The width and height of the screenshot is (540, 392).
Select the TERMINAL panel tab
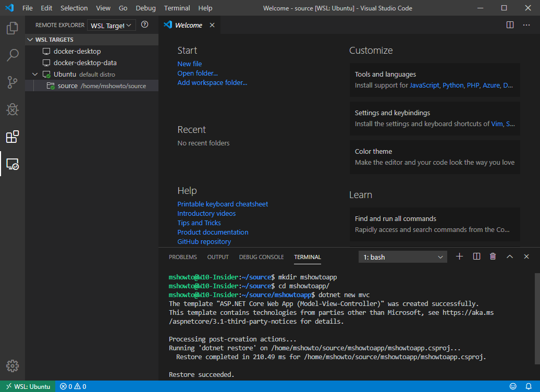tap(308, 257)
